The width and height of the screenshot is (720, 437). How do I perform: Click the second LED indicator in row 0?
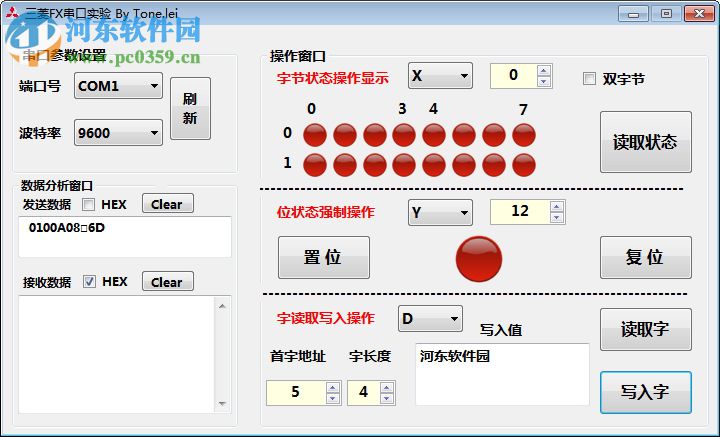345,135
